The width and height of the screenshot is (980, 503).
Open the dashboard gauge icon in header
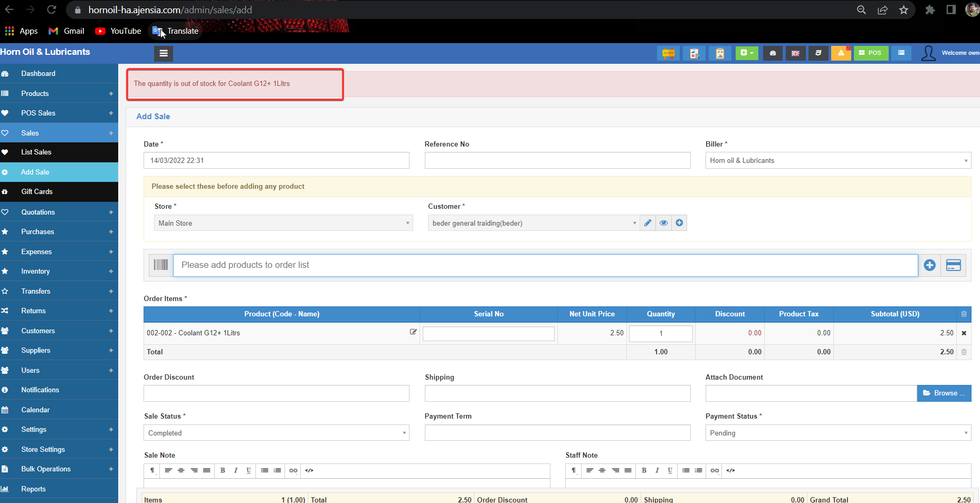click(x=773, y=53)
